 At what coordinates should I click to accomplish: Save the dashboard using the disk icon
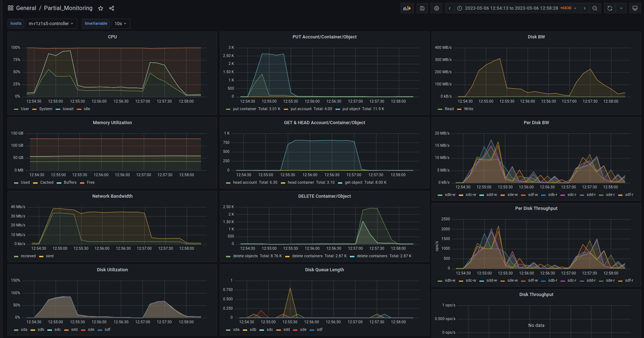pos(422,8)
